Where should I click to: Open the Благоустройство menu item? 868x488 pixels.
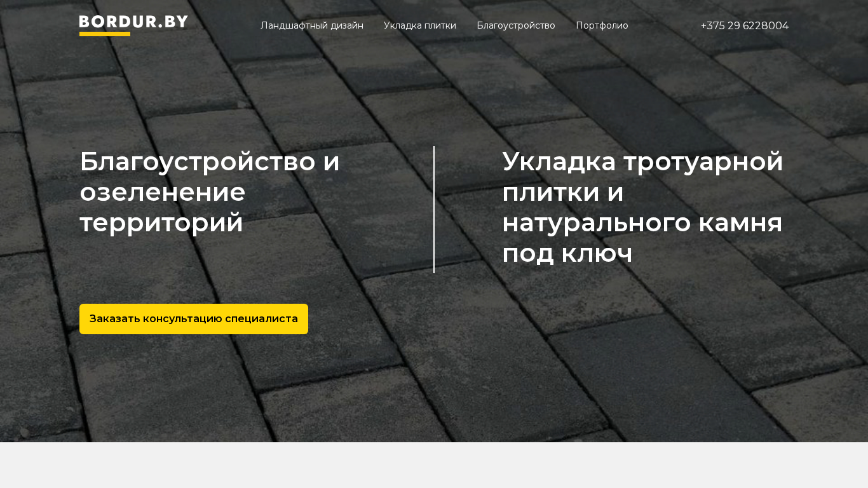tap(516, 25)
